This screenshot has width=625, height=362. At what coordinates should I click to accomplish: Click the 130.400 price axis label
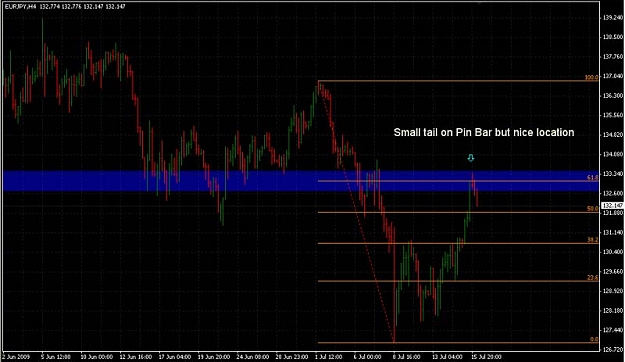(613, 252)
